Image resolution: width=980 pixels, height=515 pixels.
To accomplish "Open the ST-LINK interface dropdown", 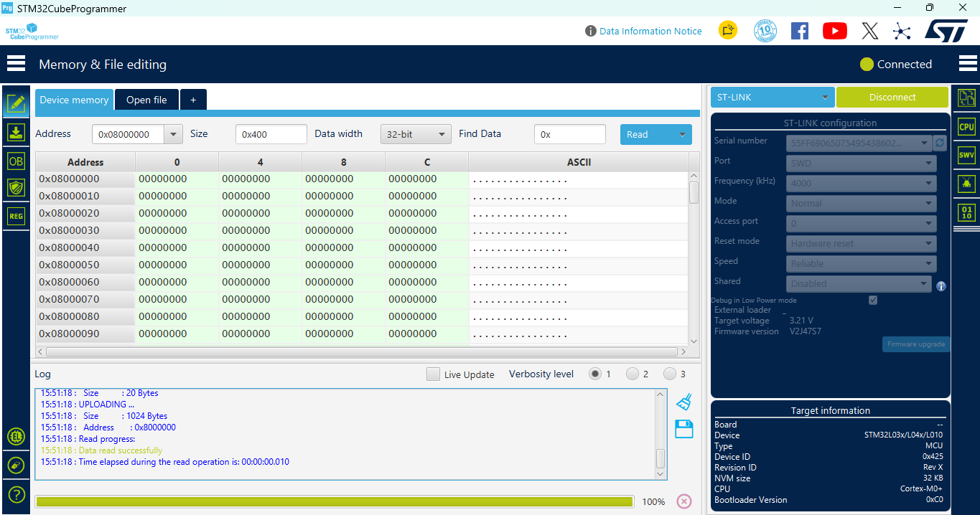I will pos(773,97).
